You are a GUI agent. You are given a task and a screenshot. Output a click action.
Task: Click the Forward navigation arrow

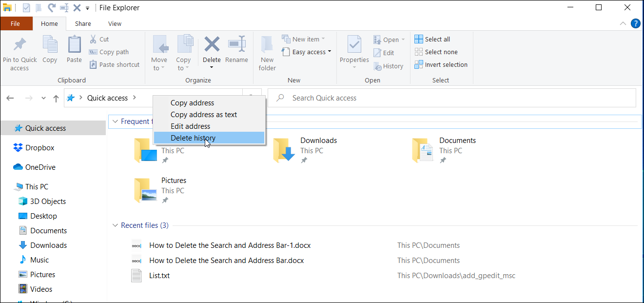pos(29,98)
